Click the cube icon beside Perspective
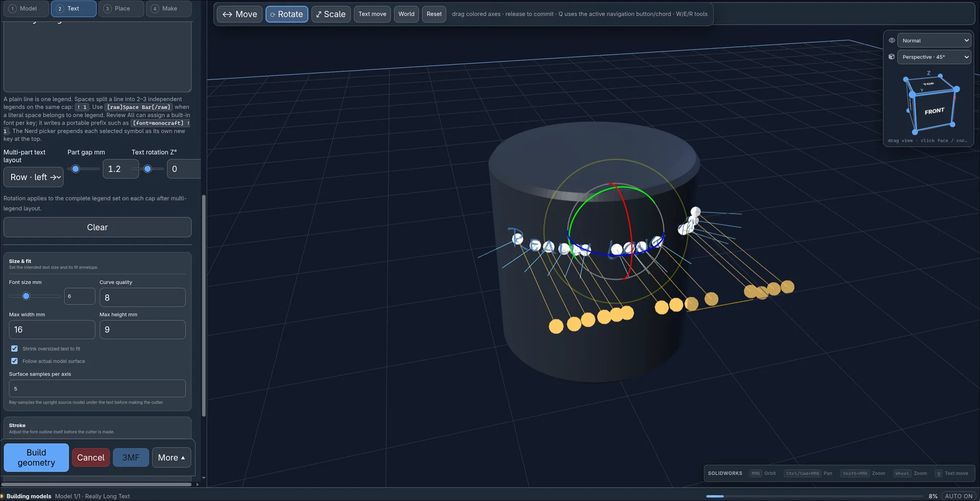Viewport: 980px width, 501px height. (x=892, y=57)
